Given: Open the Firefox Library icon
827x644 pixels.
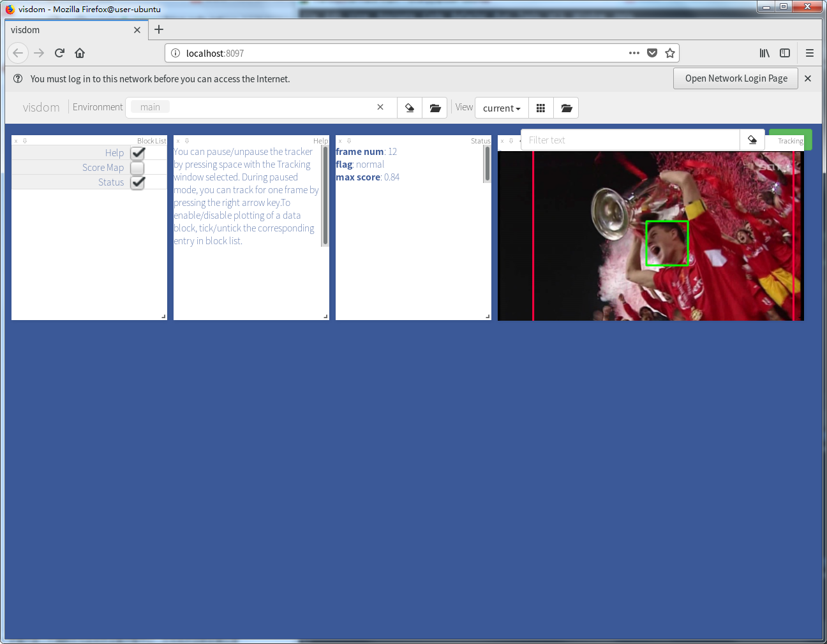Looking at the screenshot, I should coord(764,53).
